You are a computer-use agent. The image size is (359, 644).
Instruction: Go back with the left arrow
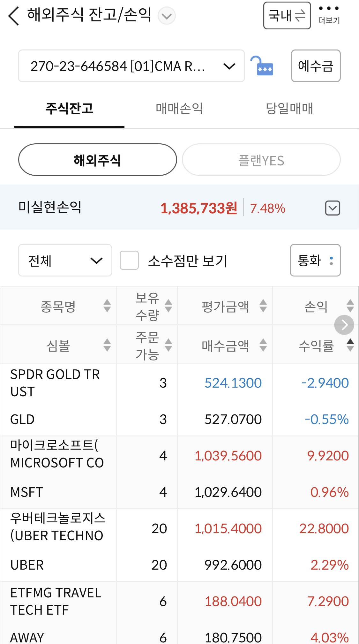tap(13, 16)
